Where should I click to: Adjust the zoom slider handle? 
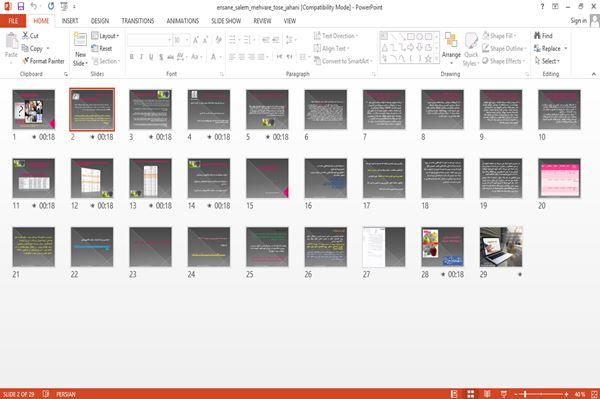click(x=525, y=394)
